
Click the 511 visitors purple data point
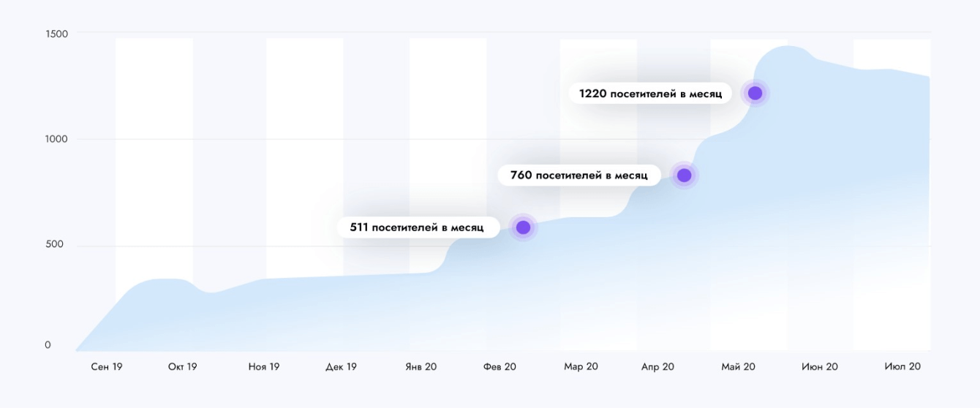point(523,227)
